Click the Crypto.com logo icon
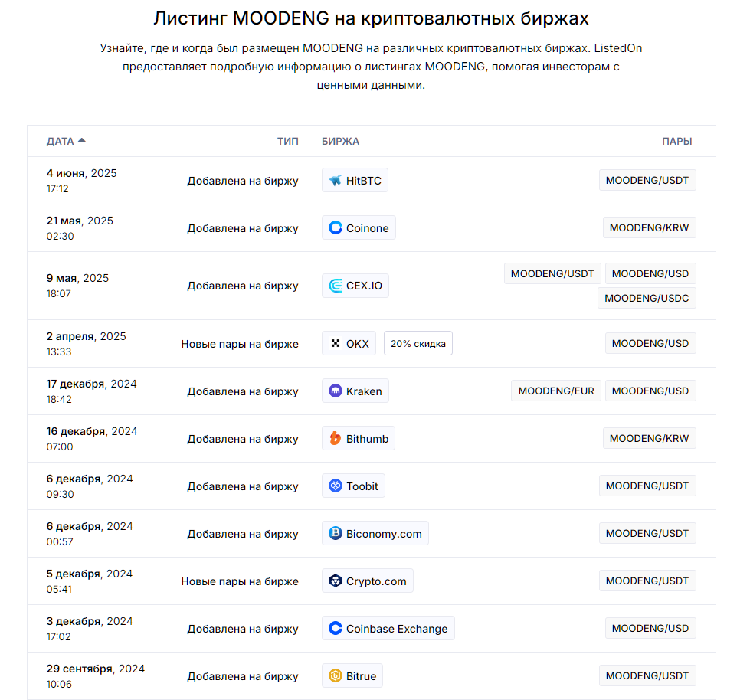The width and height of the screenshot is (750, 700). (x=336, y=581)
